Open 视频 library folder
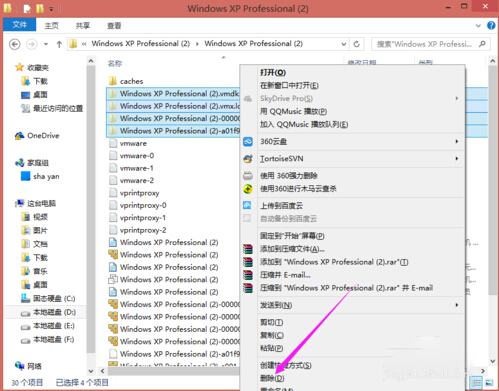 [40, 217]
